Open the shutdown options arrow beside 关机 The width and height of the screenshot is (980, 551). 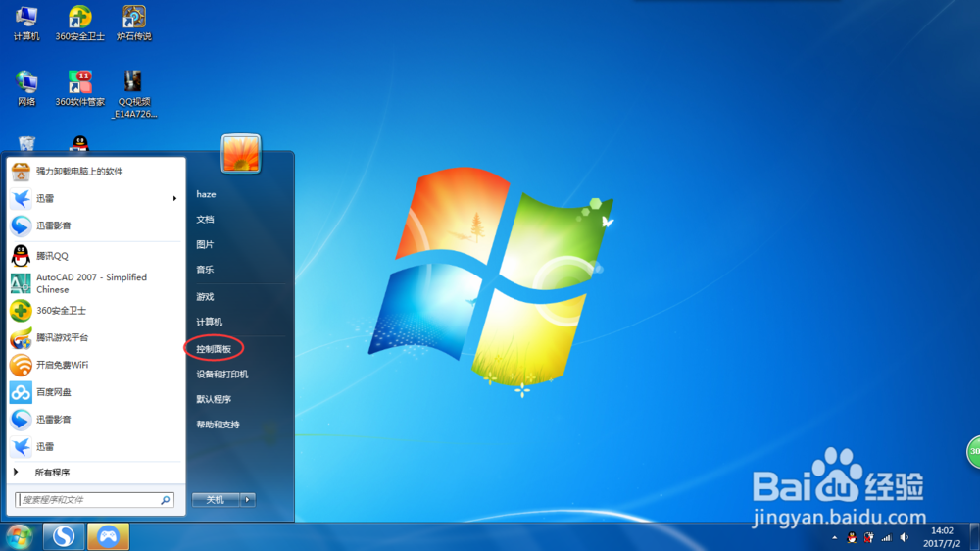click(248, 500)
